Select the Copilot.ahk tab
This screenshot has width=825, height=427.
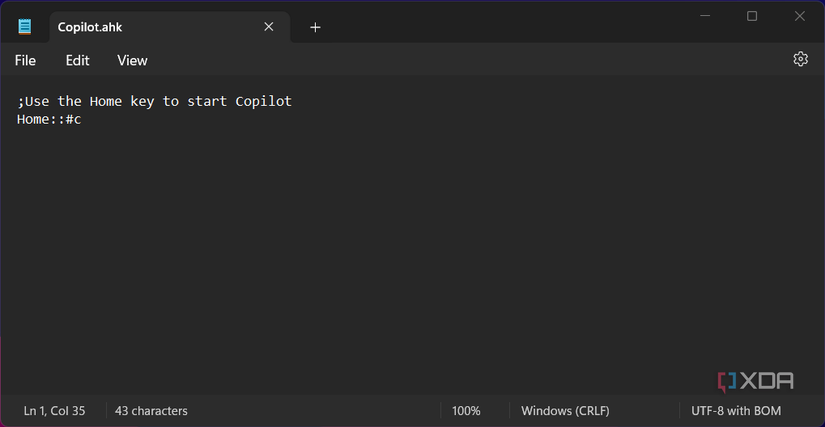pyautogui.click(x=150, y=27)
